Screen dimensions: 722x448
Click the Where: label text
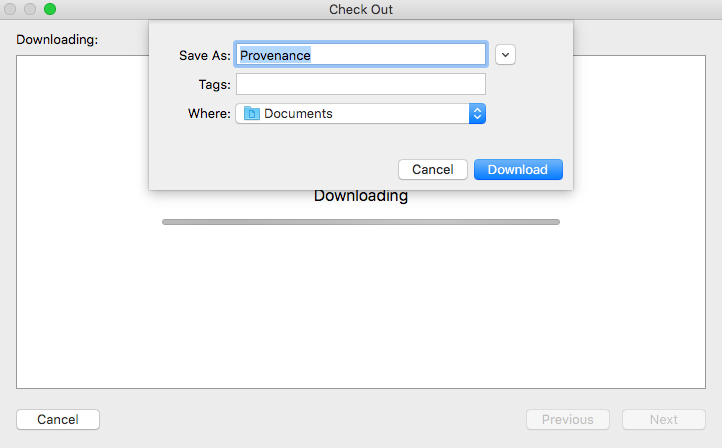pyautogui.click(x=209, y=114)
